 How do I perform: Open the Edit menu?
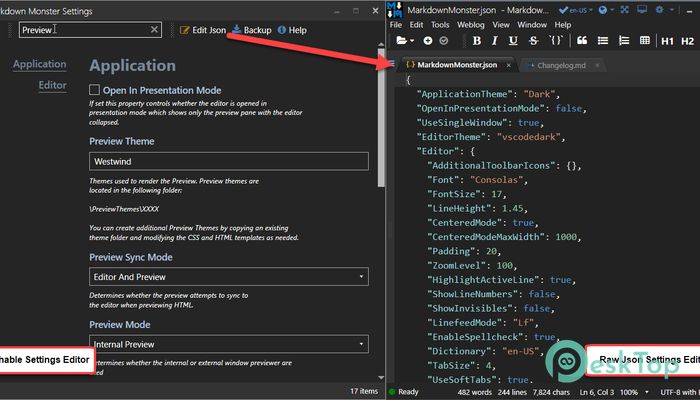click(417, 25)
